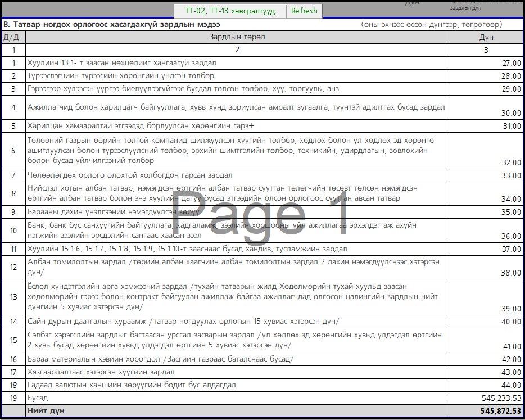Screen dimensions: 525x420
Task: Click the Д/Д column header
Action: pos(13,37)
